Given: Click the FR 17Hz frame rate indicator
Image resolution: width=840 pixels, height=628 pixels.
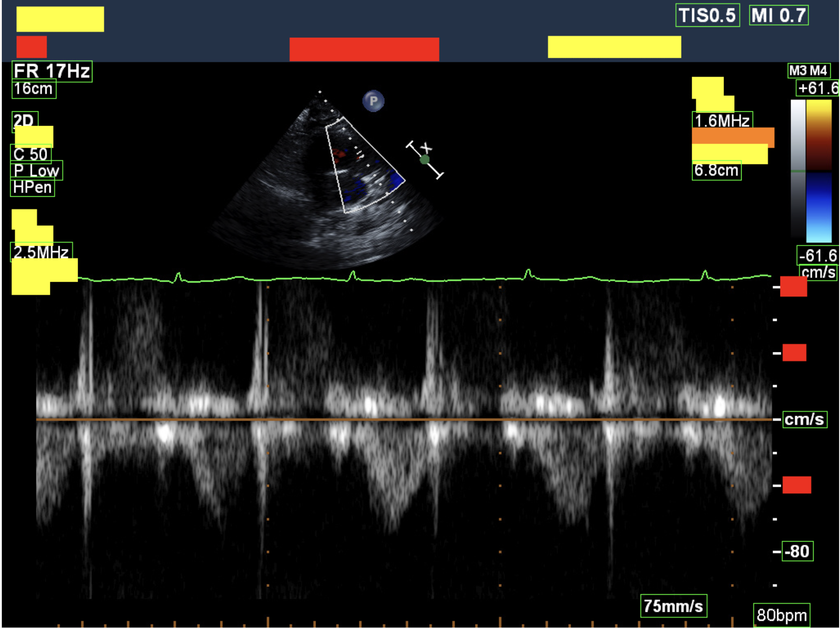Looking at the screenshot, I should pos(52,71).
